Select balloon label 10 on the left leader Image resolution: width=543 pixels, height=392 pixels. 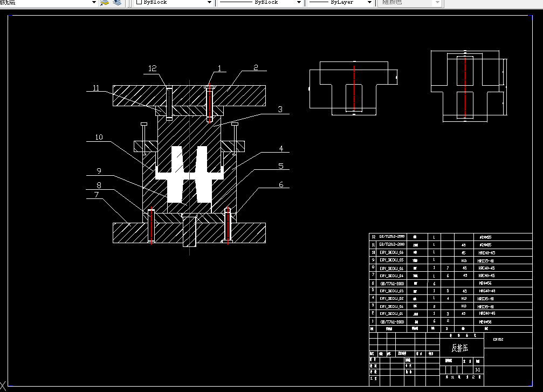click(x=99, y=137)
